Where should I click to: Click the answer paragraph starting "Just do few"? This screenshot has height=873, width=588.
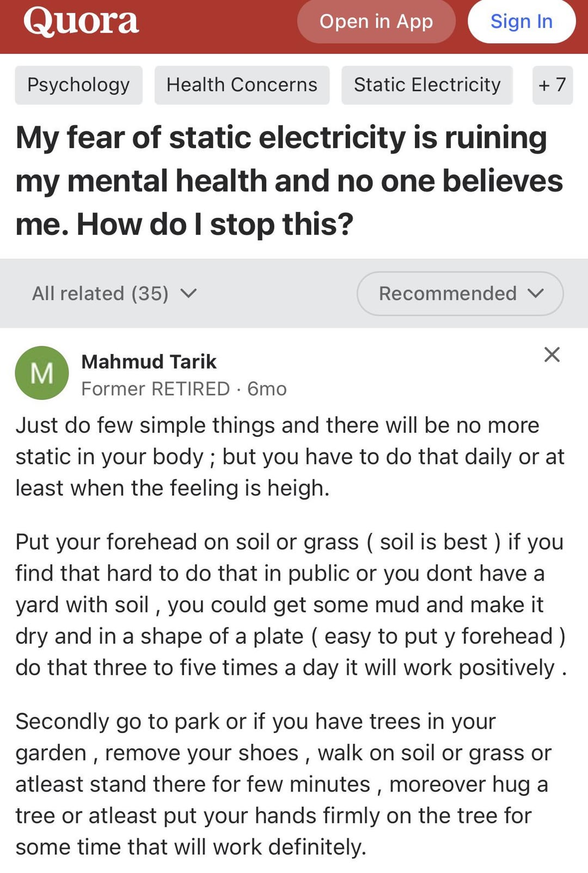click(x=289, y=456)
